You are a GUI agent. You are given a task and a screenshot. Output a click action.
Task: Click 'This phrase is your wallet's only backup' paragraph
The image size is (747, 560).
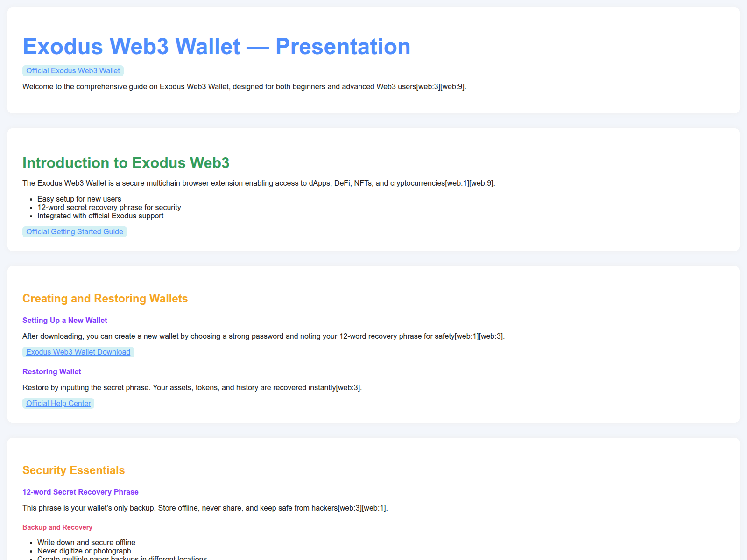point(205,508)
